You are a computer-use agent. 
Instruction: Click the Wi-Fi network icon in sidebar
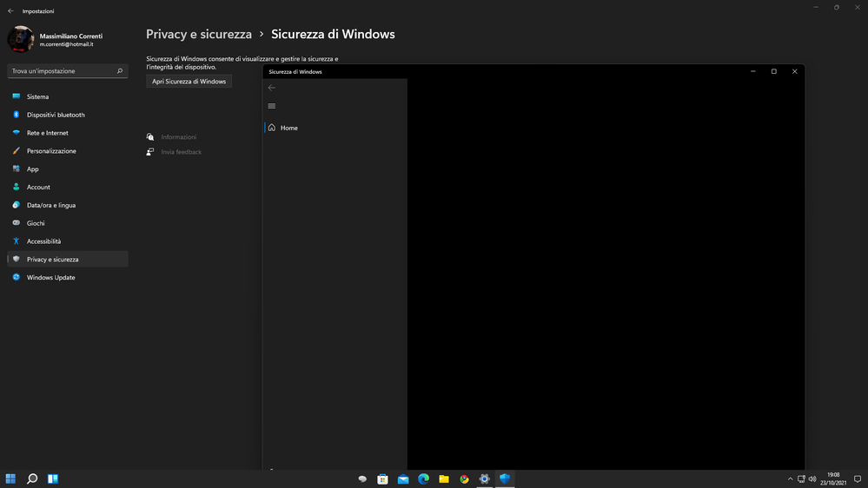(16, 133)
